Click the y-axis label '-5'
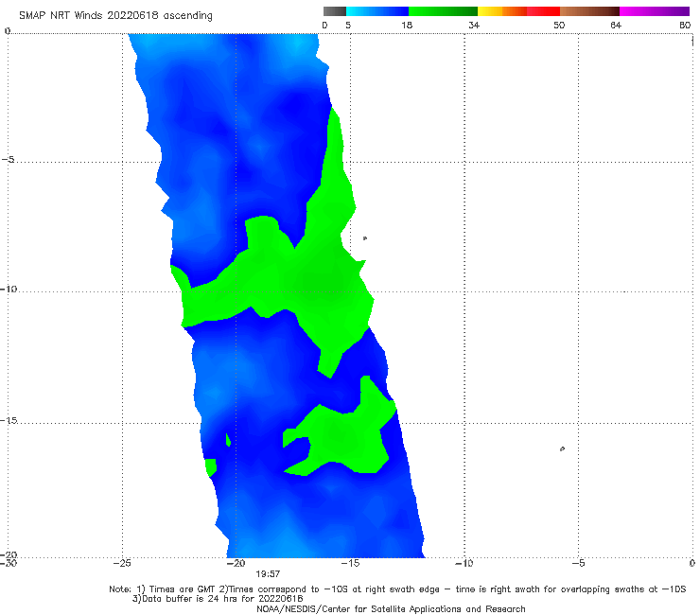 (8, 160)
